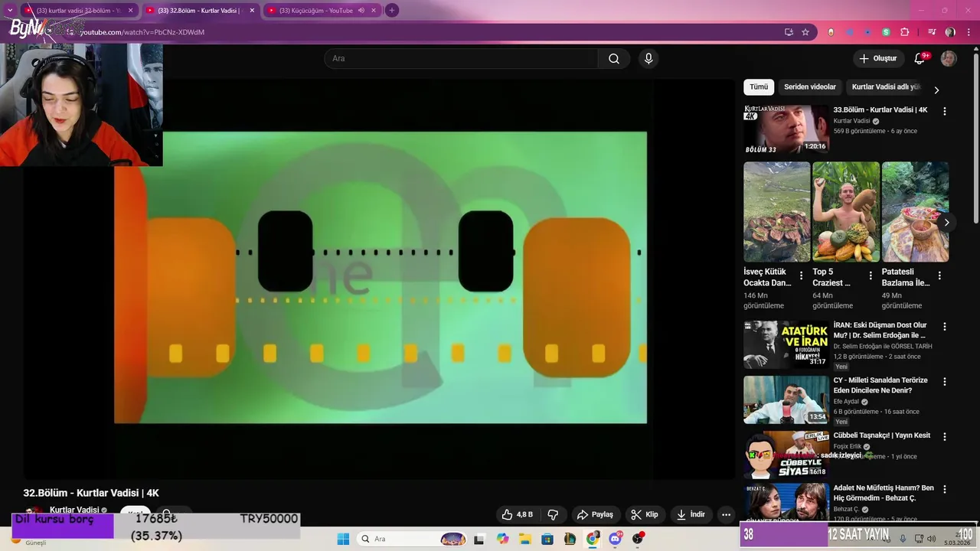Switch to the Küçücüğüm - YouTube tab
Viewport: 980px width, 551px height.
tap(315, 11)
